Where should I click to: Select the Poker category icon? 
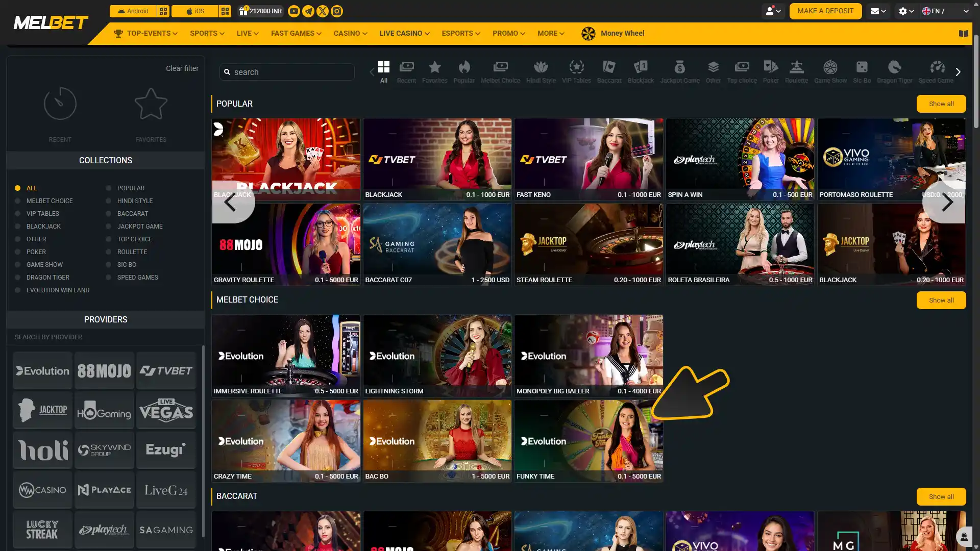tap(771, 72)
